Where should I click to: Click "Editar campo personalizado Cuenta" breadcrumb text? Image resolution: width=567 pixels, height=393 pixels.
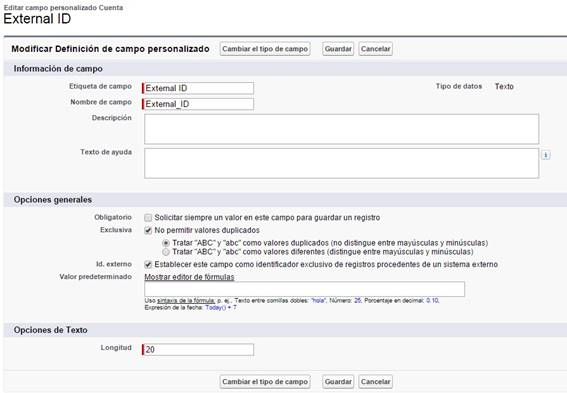tap(63, 8)
